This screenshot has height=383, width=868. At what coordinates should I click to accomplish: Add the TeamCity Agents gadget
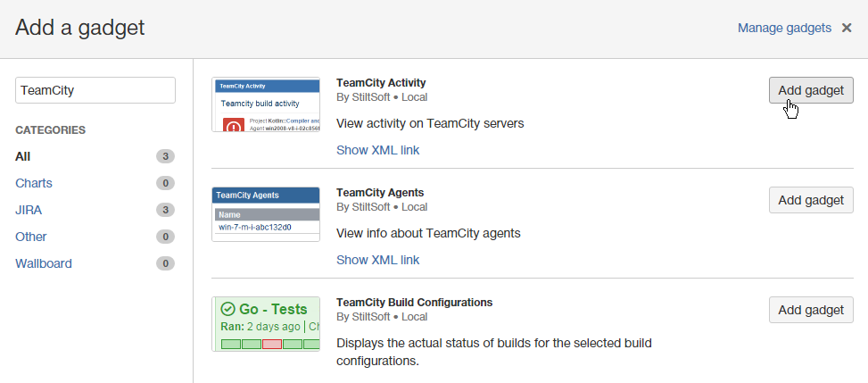coord(811,200)
